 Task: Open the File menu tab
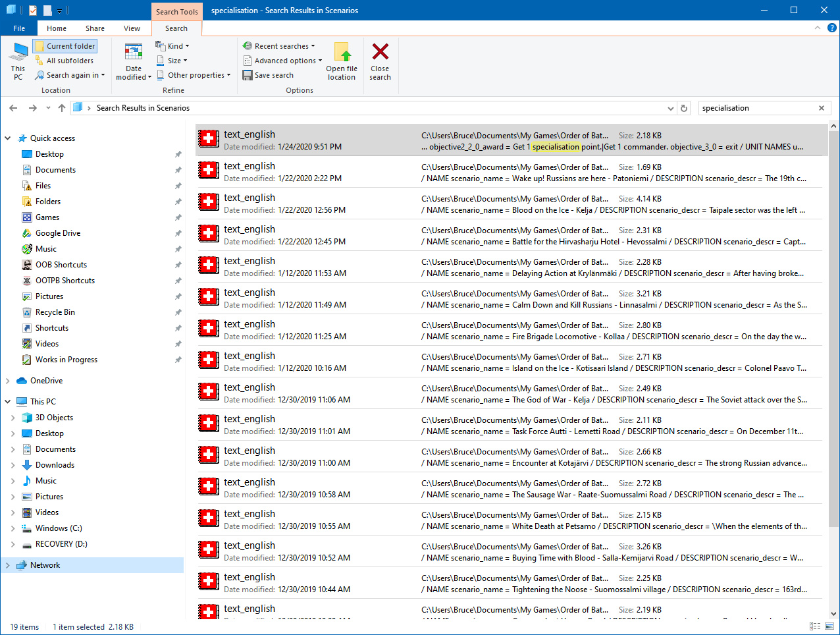point(19,28)
